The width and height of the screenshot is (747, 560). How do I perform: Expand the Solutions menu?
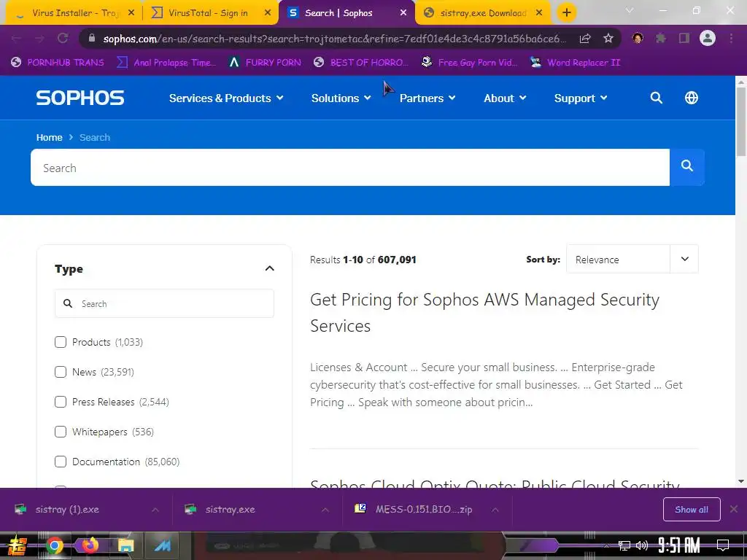point(341,98)
